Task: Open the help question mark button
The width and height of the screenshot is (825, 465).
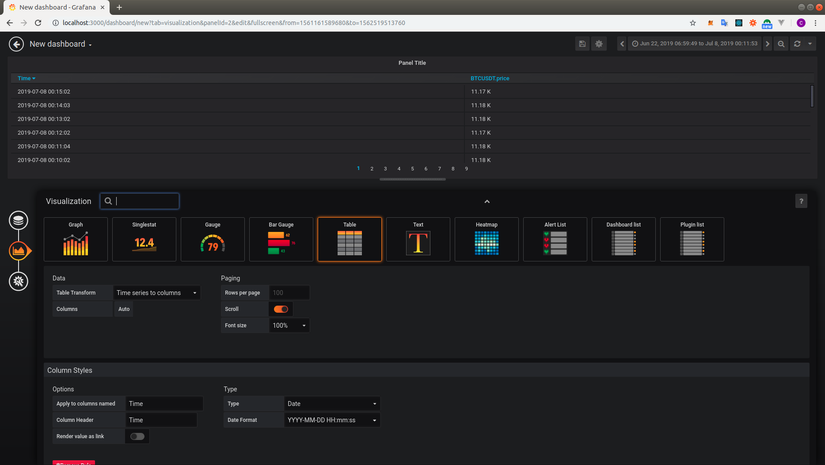Action: [x=801, y=201]
